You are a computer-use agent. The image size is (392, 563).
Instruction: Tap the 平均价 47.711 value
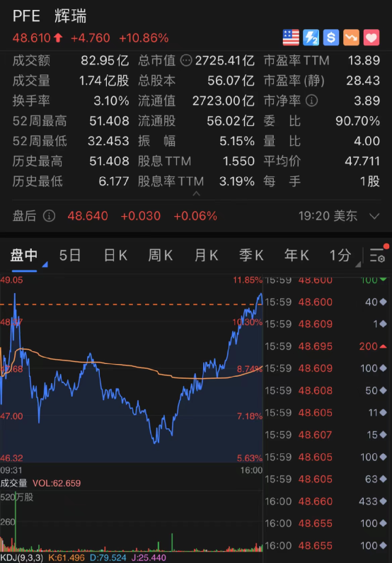tap(362, 161)
